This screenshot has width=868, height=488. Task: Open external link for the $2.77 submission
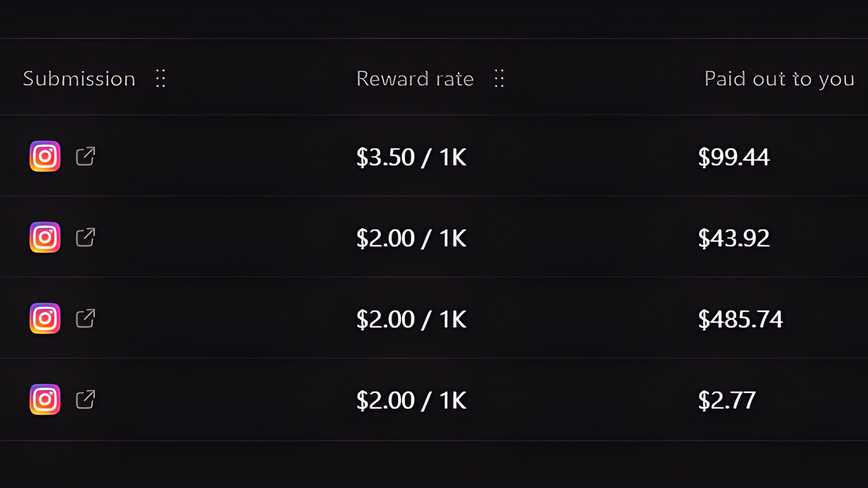[x=85, y=399]
